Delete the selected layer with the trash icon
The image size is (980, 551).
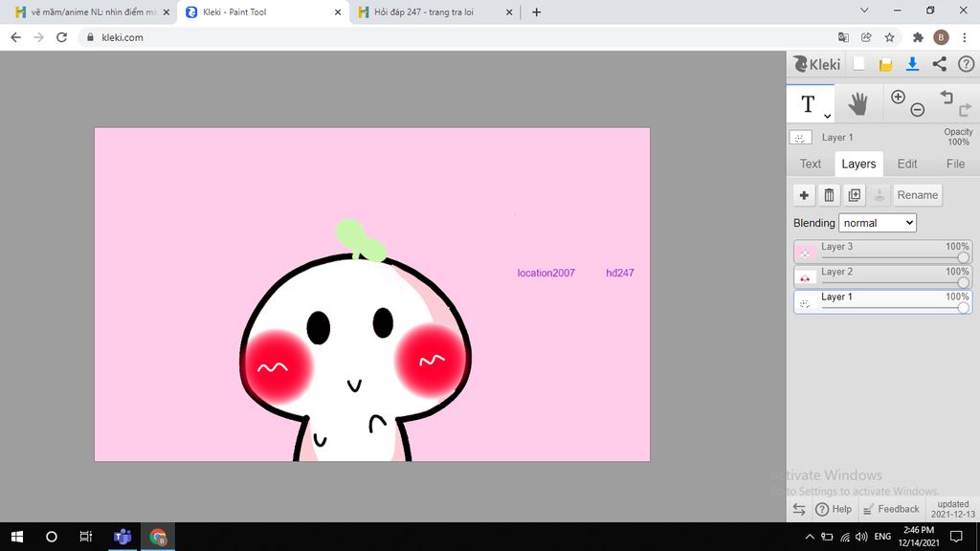pos(829,195)
